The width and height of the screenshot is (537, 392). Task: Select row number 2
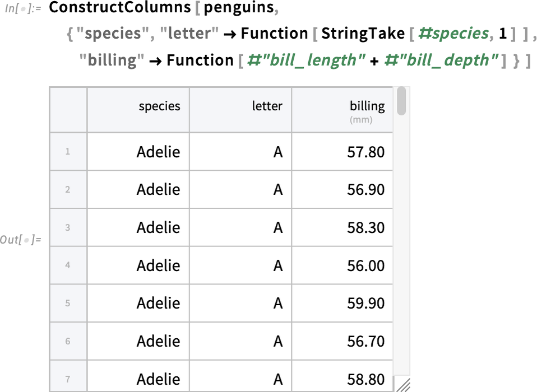click(68, 189)
